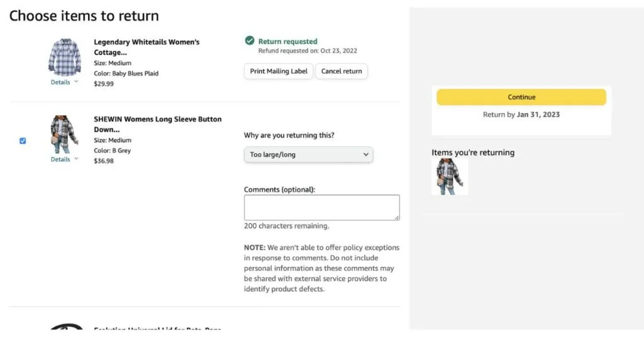Expand Details under SHEWIN shirt

(x=61, y=160)
